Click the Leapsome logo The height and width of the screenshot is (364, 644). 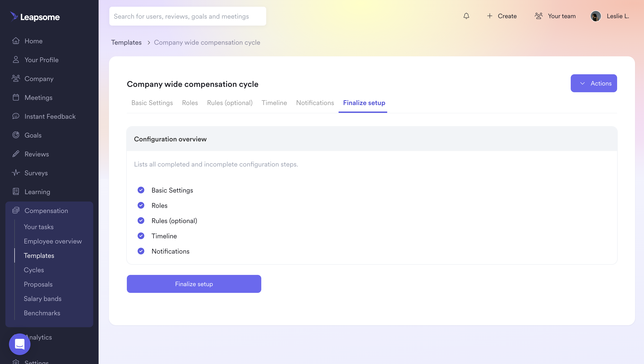click(x=35, y=17)
